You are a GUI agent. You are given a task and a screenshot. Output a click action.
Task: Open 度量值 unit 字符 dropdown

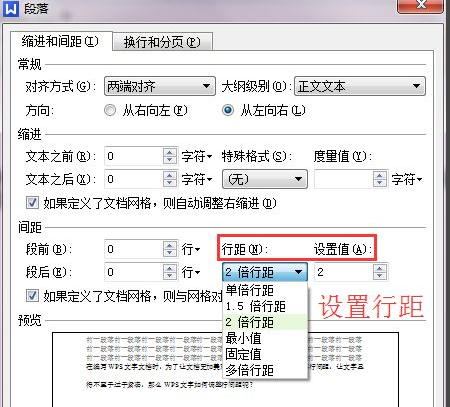(407, 179)
